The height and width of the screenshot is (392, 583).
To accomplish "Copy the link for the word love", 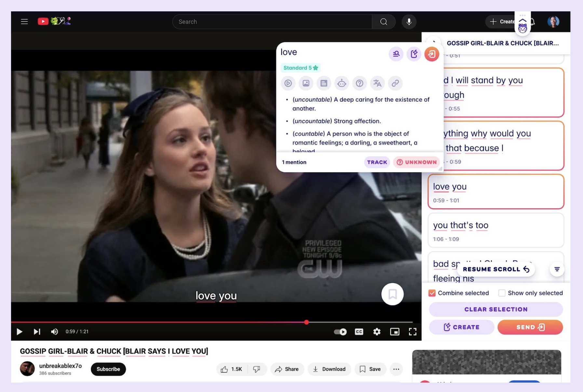I will (396, 83).
